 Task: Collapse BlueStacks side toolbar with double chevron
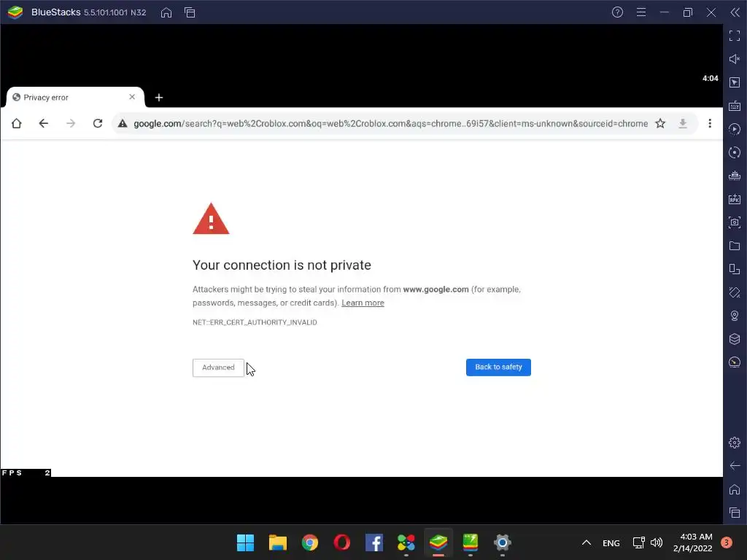(x=735, y=12)
